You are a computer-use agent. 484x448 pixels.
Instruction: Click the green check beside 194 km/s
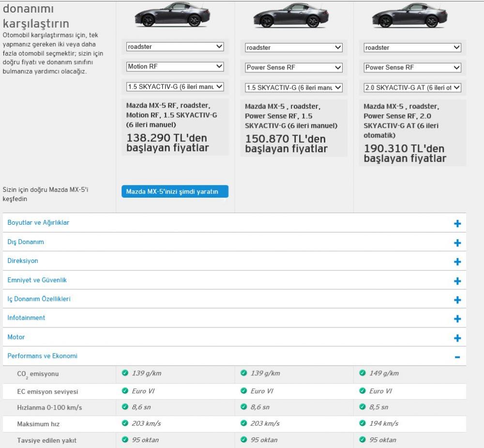[x=363, y=423]
